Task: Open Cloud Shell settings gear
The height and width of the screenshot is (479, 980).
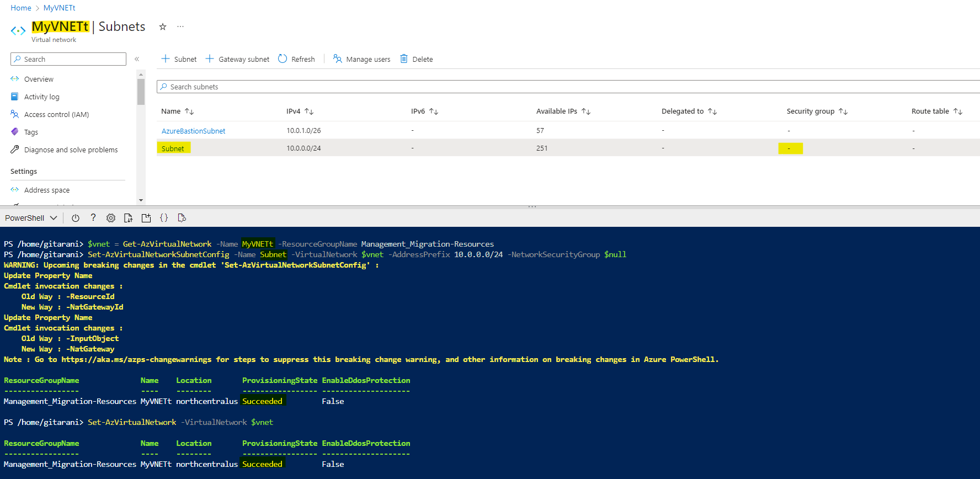Action: [x=111, y=218]
